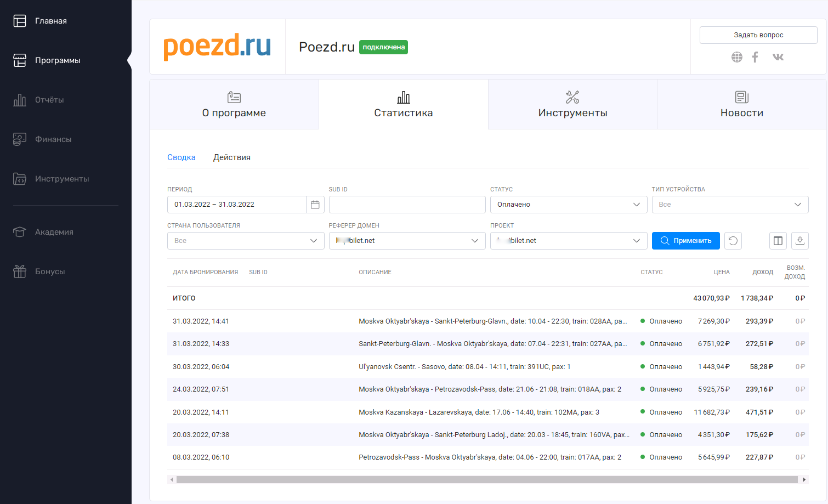828x504 pixels.
Task: Switch to the Новости tab
Action: (x=742, y=104)
